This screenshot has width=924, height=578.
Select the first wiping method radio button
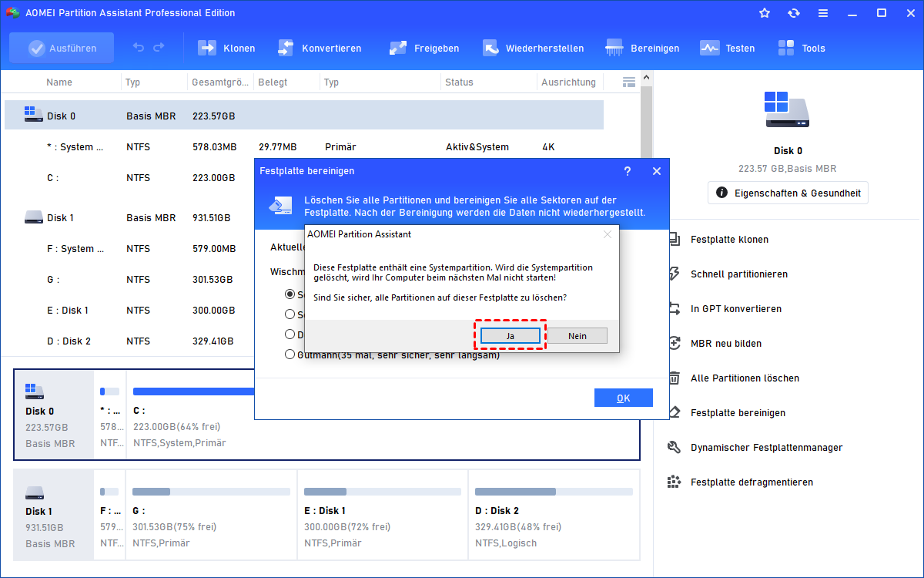click(x=290, y=294)
